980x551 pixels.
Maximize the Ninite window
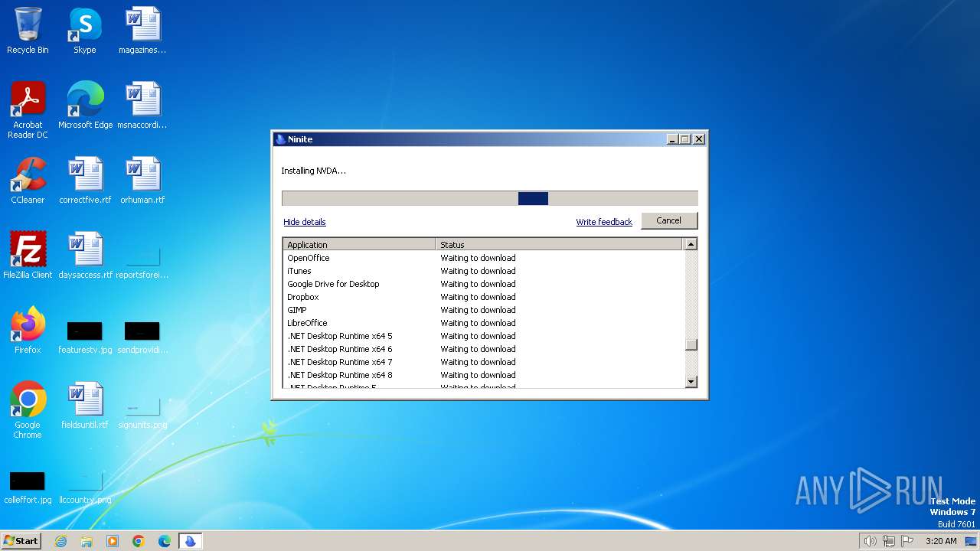point(684,139)
